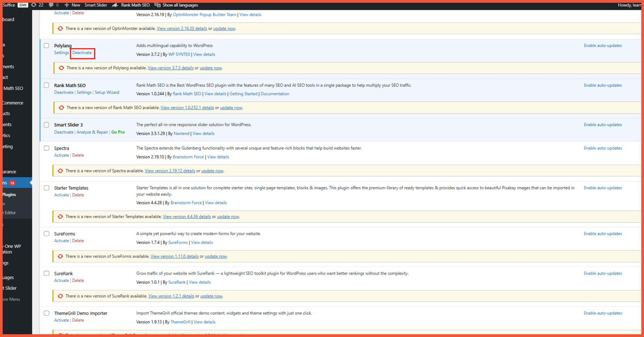The width and height of the screenshot is (644, 337).
Task: Open Smart Slider 3 Analyze & Repair
Action: point(92,132)
